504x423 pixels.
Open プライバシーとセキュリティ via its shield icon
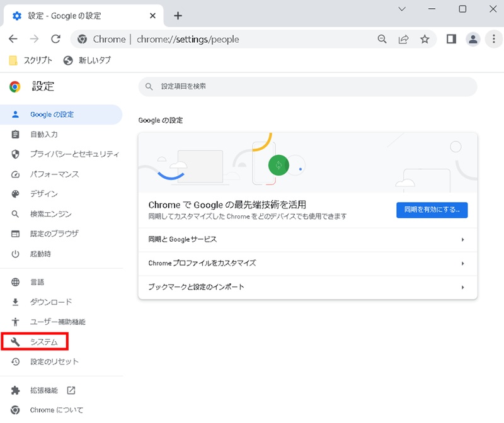[x=14, y=154]
